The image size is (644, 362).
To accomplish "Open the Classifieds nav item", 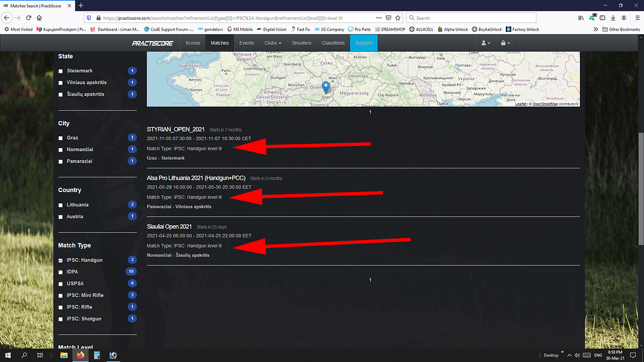I will 333,43.
